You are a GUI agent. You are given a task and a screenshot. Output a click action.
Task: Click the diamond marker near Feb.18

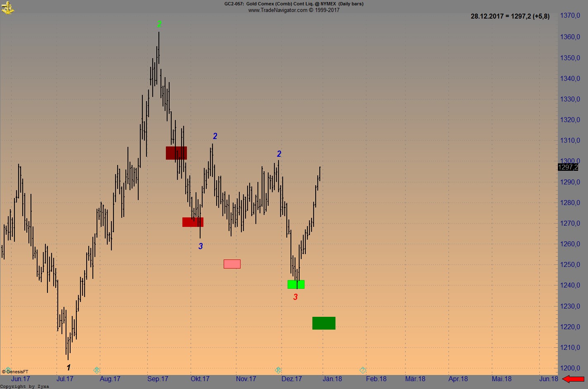[363, 370]
